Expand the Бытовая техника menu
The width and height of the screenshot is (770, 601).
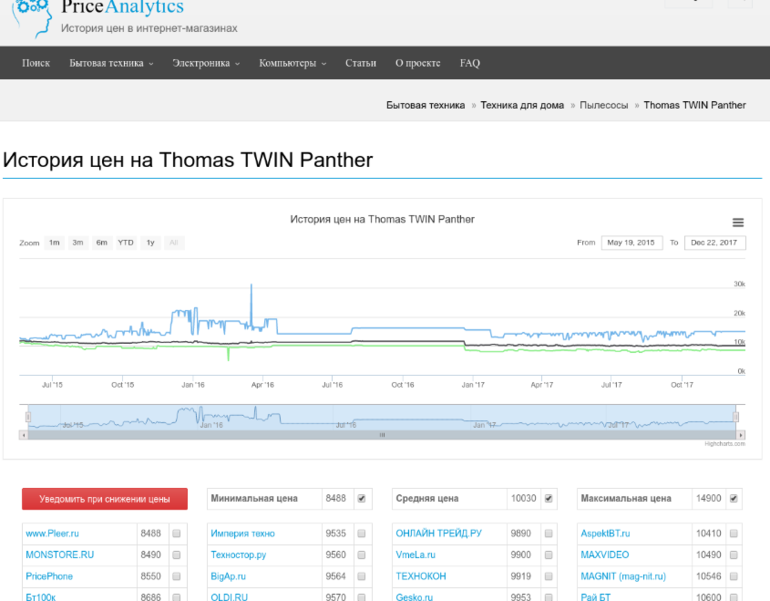click(111, 63)
